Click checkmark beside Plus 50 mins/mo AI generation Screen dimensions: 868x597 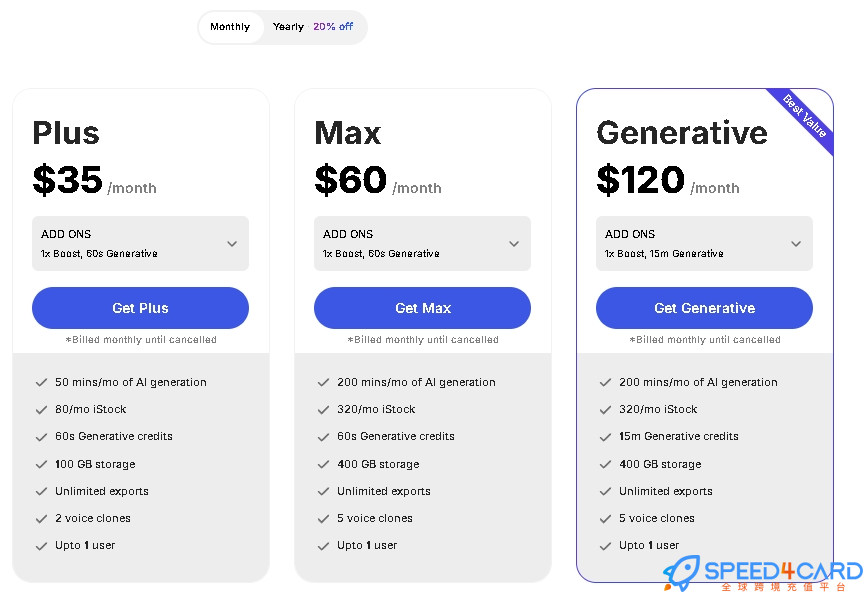point(41,382)
